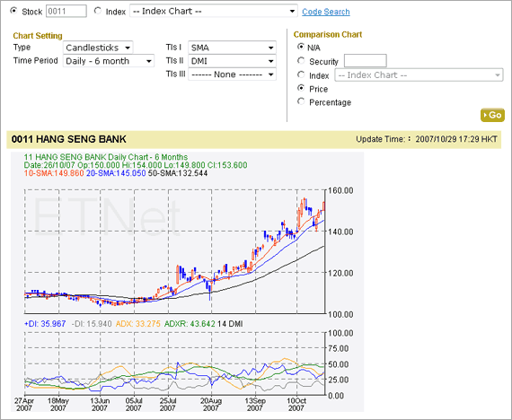
Task: Click the +DI: 35.967 indicator value
Action: (x=45, y=324)
